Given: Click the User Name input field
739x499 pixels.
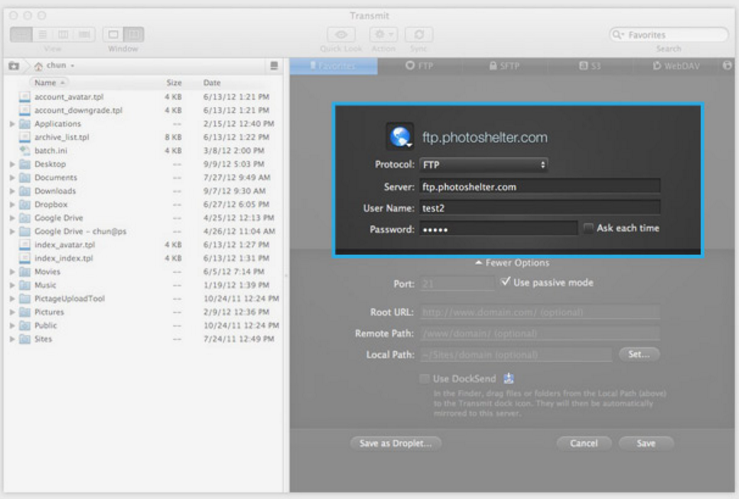Looking at the screenshot, I should 534,207.
